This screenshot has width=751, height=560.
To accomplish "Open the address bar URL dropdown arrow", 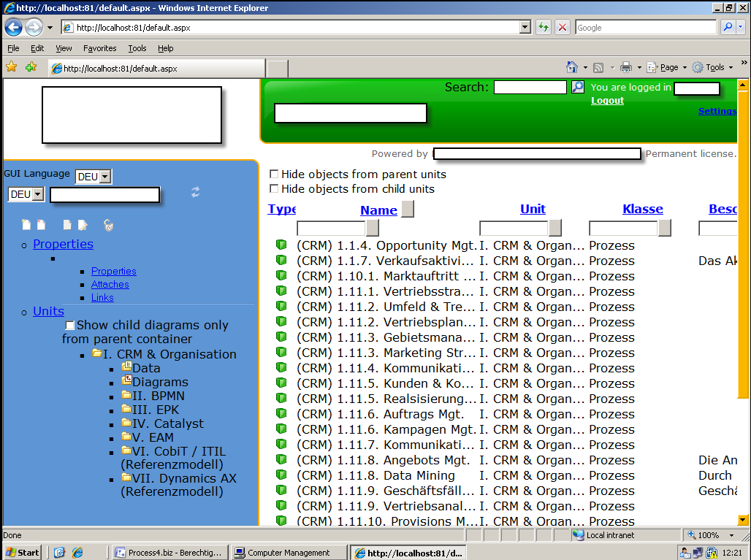I will pyautogui.click(x=525, y=27).
